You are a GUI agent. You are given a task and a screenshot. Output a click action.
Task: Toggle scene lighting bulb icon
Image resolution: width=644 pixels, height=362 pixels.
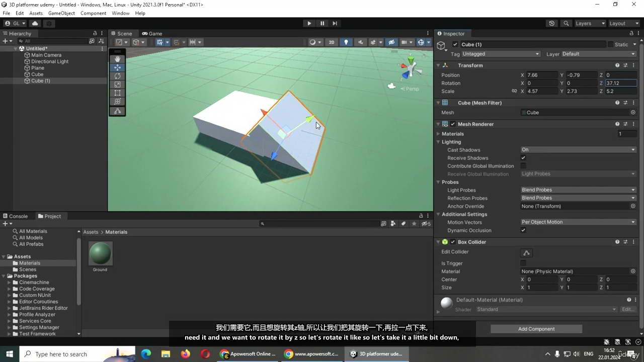point(346,42)
